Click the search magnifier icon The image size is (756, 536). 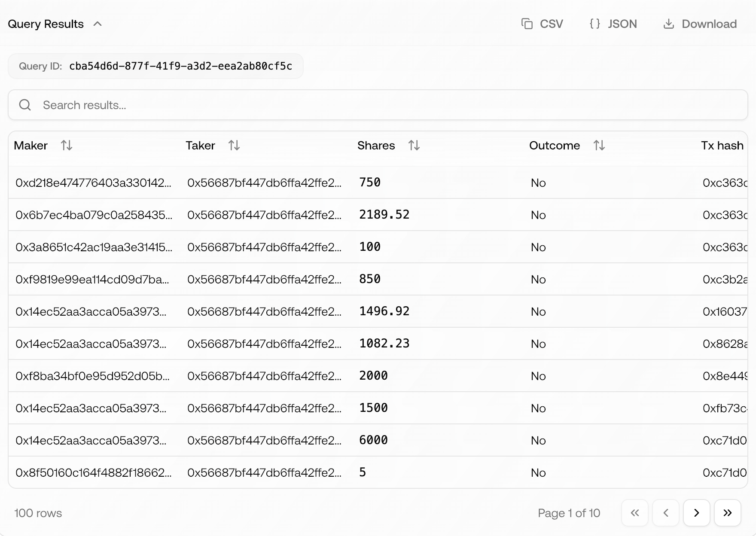click(x=25, y=105)
